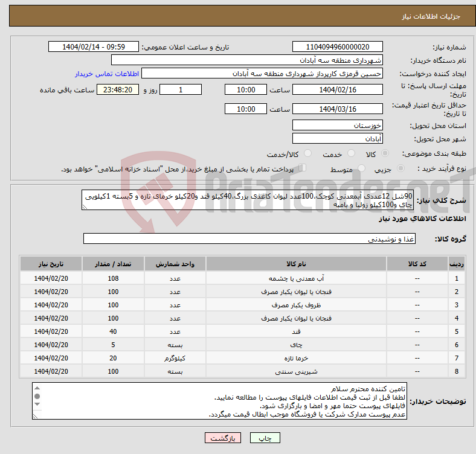Click the remaining days field showing 1
This screenshot has height=454, width=476.
[x=181, y=89]
